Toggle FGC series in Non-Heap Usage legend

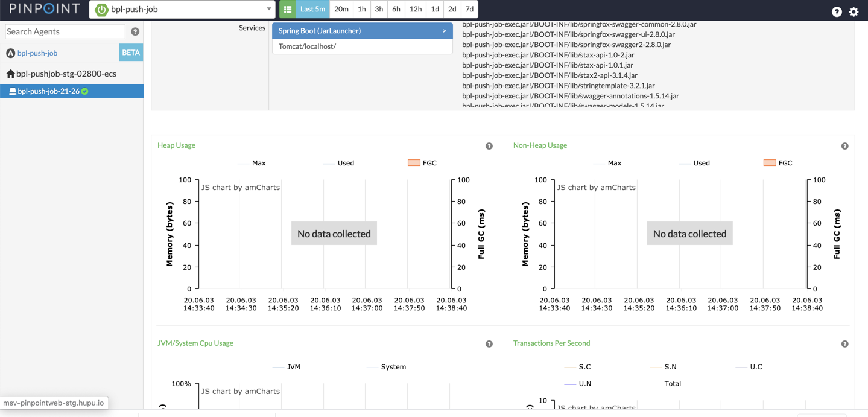point(778,163)
